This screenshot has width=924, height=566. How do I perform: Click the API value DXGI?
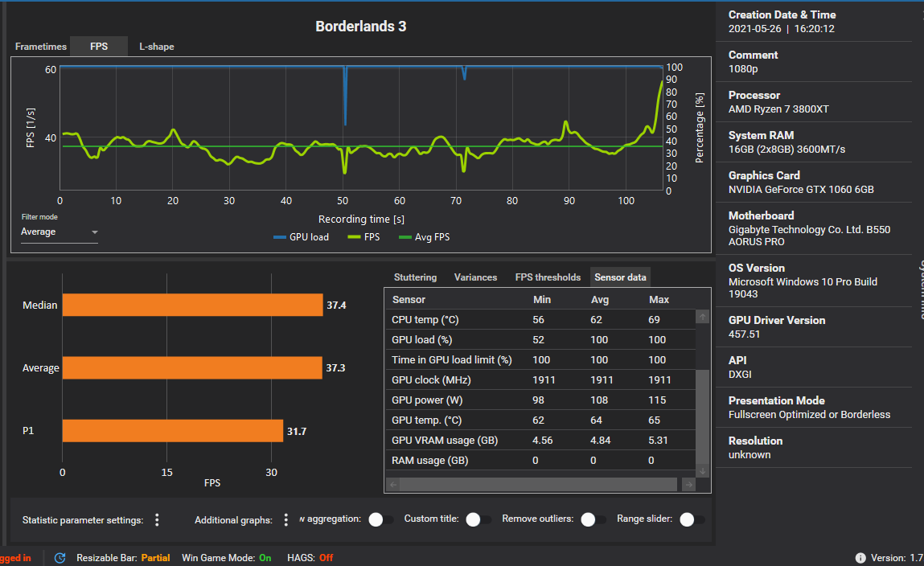point(740,375)
